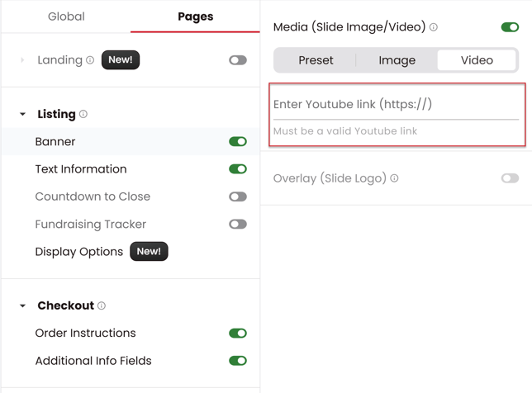Click info icon next to Media (Slide Image/Video)
Image resolution: width=532 pixels, height=393 pixels.
(x=434, y=26)
